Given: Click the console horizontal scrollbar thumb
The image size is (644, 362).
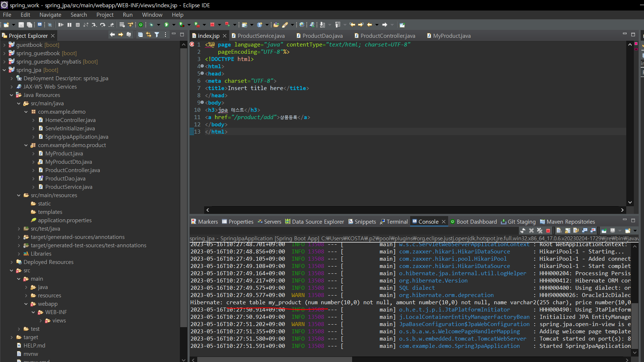Looking at the screenshot, I should (274, 359).
